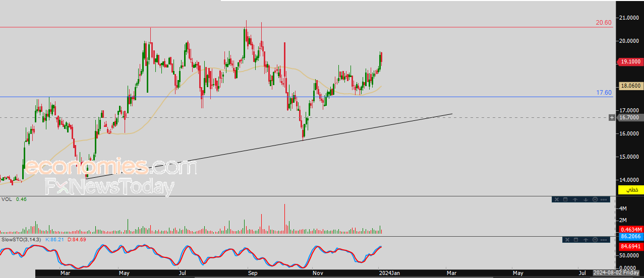This screenshot has height=278, width=644.
Task: Close the VOL indicator panel
Action: 557,199
